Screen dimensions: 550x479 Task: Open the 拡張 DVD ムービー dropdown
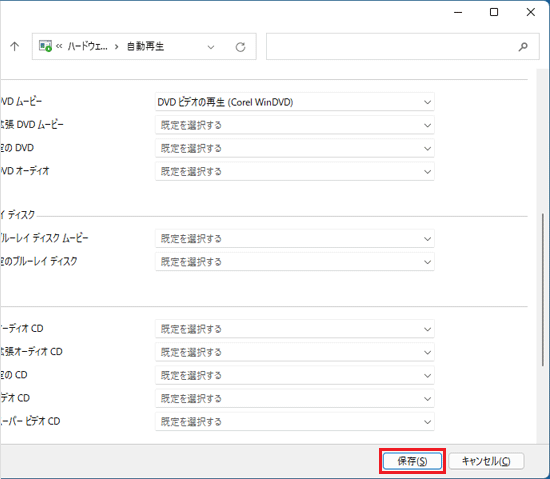tap(295, 125)
